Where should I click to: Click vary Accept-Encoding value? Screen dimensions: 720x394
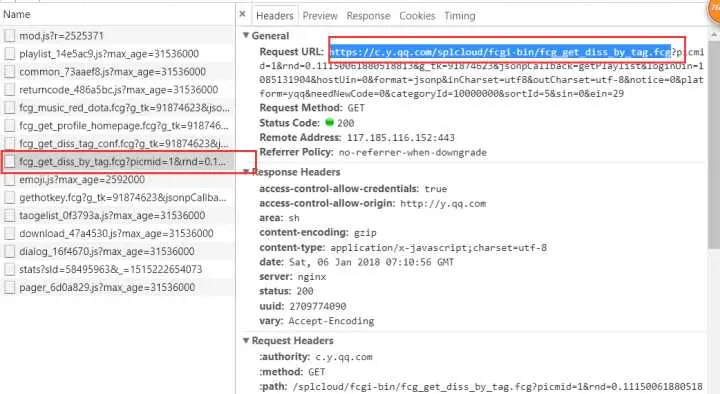[x=331, y=321]
